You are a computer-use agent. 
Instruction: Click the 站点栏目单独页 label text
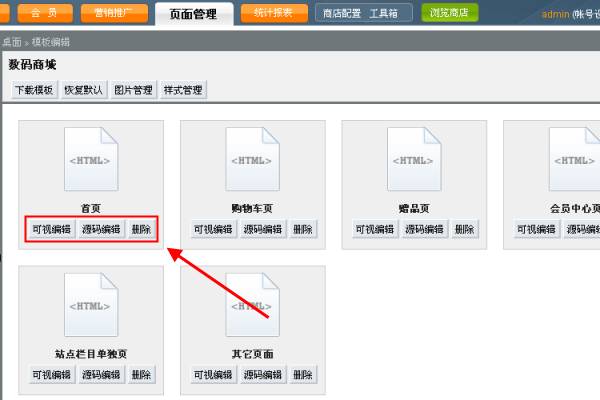[91, 354]
